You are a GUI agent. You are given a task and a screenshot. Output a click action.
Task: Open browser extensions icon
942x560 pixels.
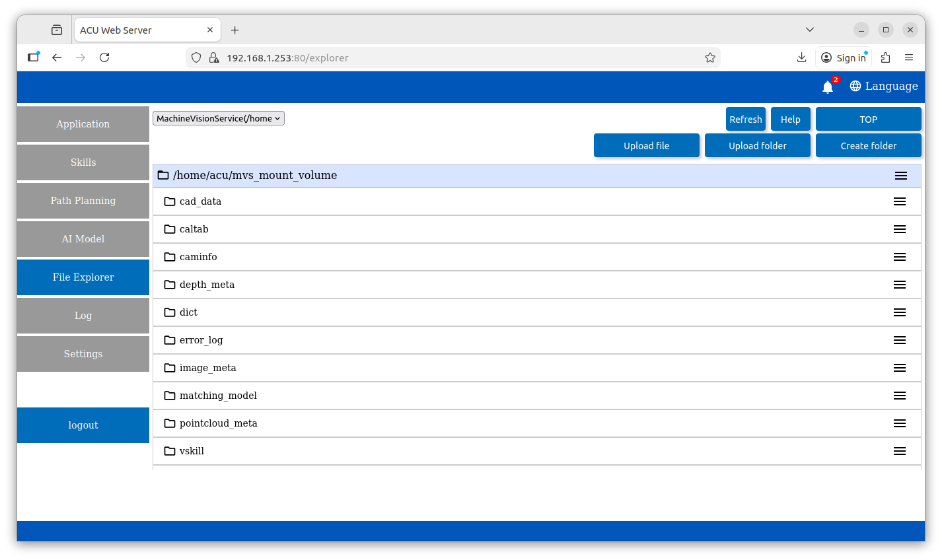(x=886, y=57)
